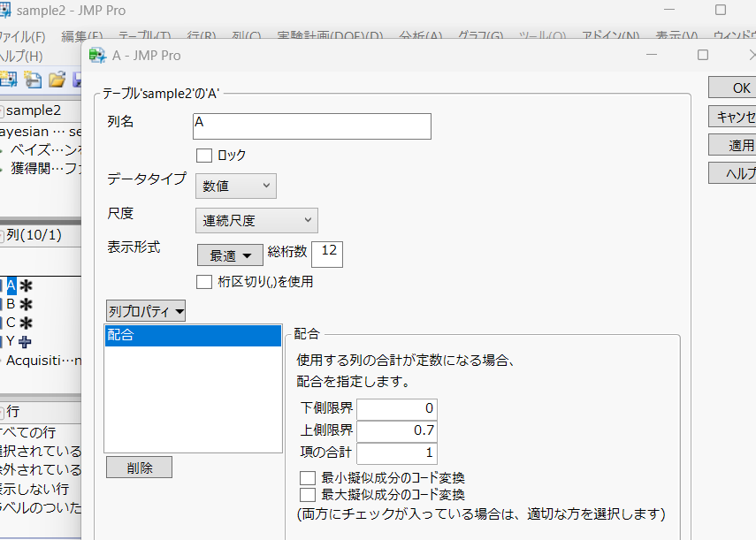
Task: Enable the ロック checkbox
Action: [x=204, y=156]
